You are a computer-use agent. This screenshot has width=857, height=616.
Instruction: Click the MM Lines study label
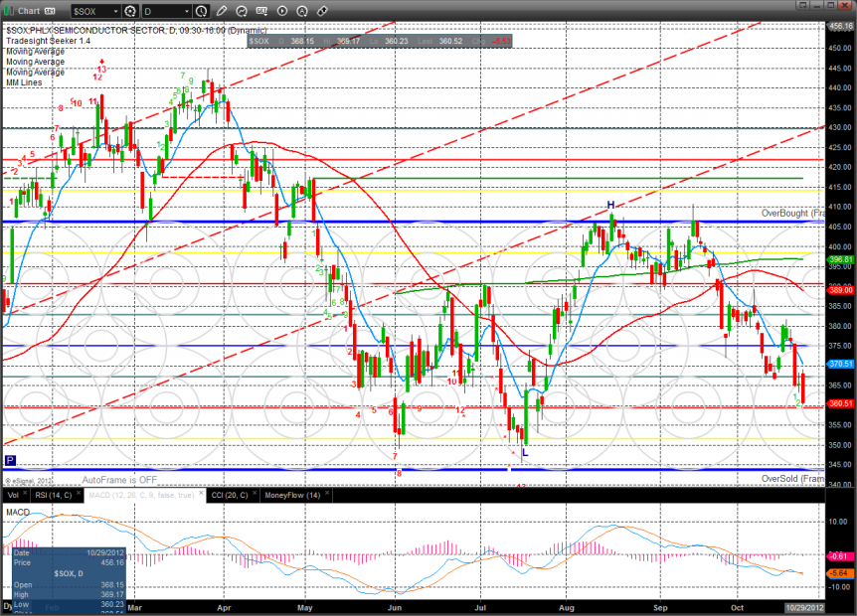(24, 82)
